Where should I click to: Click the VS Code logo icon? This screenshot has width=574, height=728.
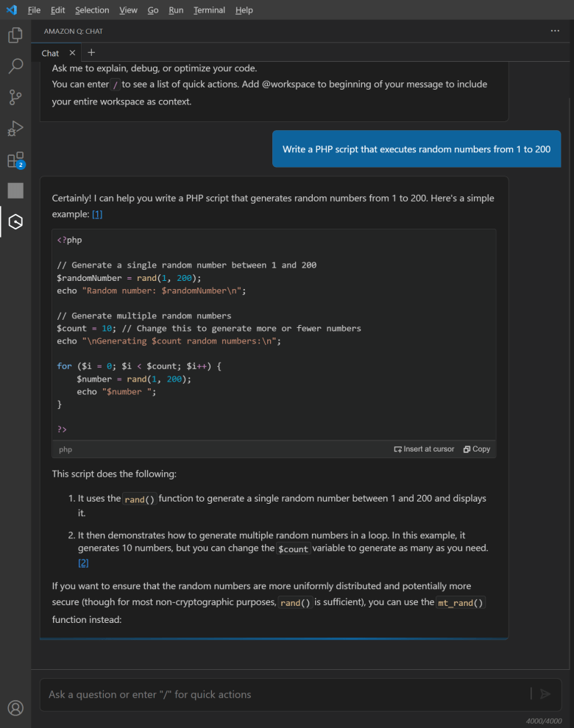11,10
